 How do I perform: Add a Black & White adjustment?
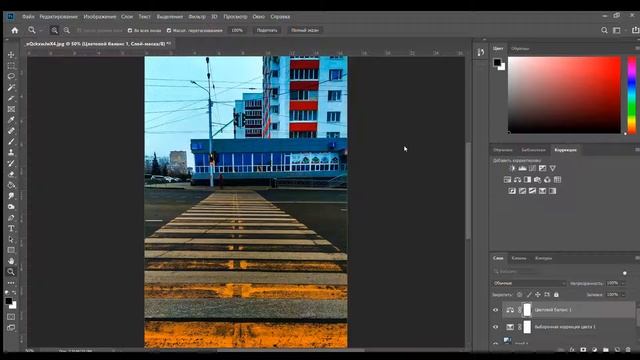(527, 180)
